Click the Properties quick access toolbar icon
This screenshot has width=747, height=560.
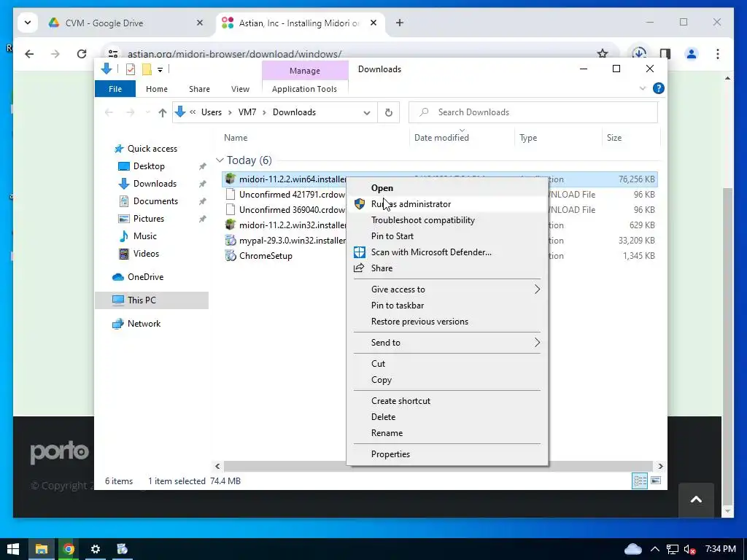(x=130, y=69)
